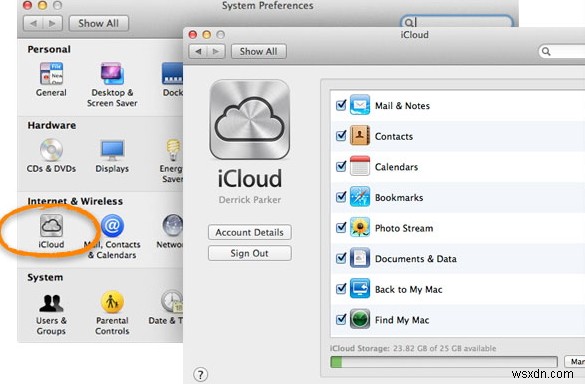Viewport: 585px width, 384px height.
Task: Open iCloud icon in System Preferences
Action: [x=51, y=225]
